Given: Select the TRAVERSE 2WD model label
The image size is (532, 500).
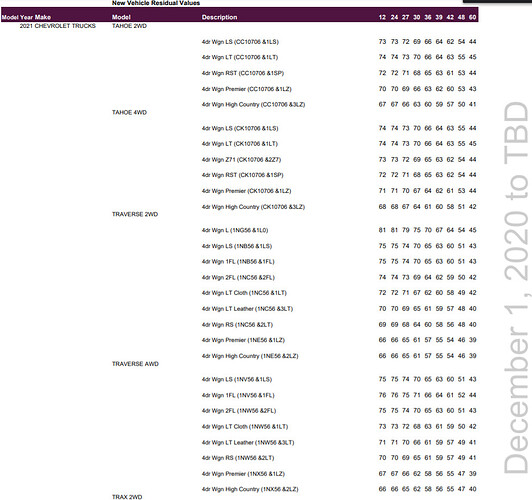Looking at the screenshot, I should click(x=135, y=214).
